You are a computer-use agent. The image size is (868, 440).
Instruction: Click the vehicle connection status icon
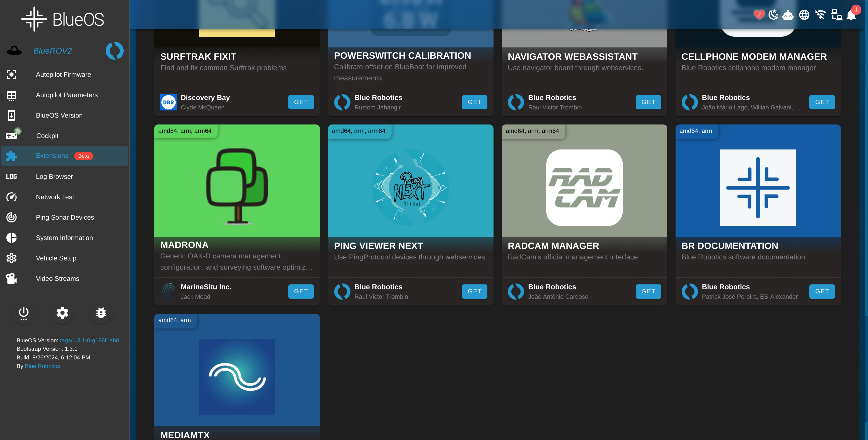788,15
